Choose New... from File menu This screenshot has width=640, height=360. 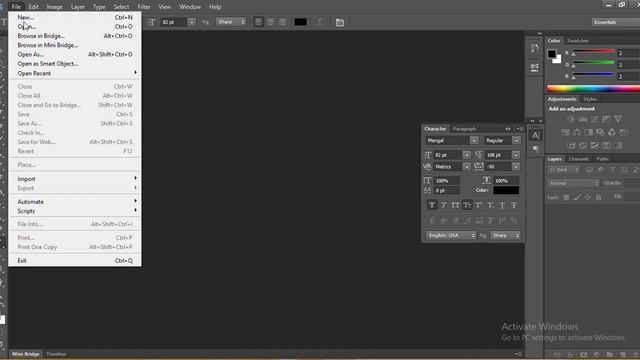pos(75,18)
